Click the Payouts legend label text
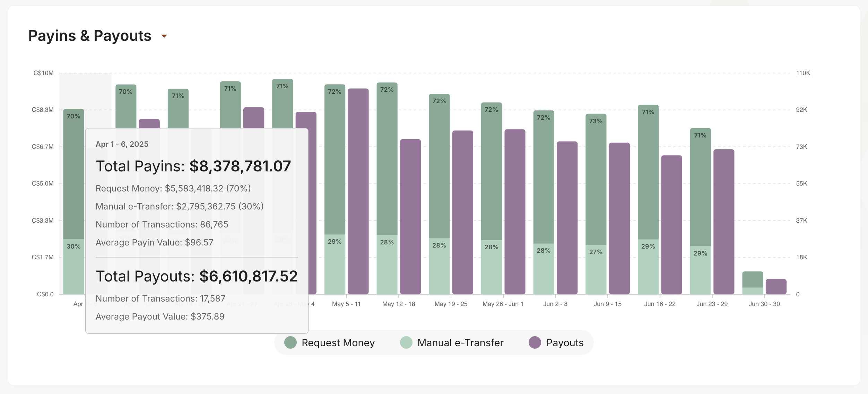Screen dimensions: 868x394 click(565, 343)
